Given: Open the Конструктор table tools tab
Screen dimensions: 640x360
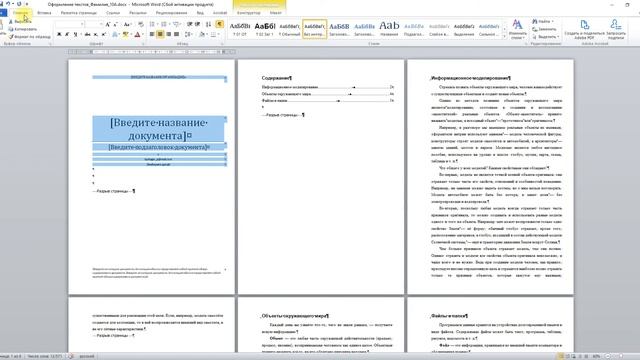Looking at the screenshot, I should click(x=249, y=13).
